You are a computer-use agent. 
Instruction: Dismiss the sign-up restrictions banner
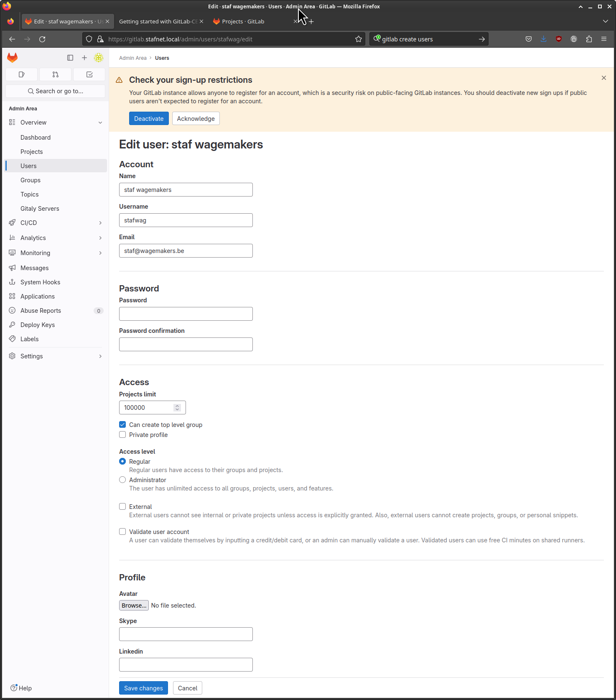point(603,78)
